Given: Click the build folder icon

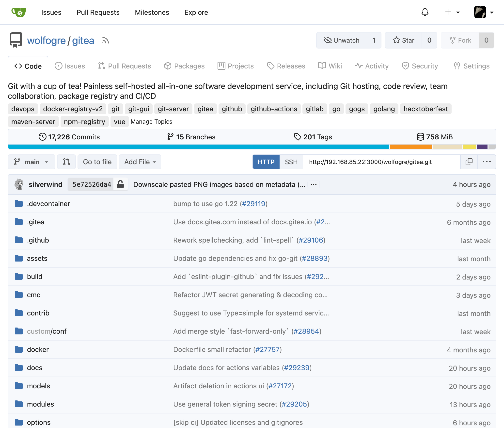Looking at the screenshot, I should [x=19, y=277].
